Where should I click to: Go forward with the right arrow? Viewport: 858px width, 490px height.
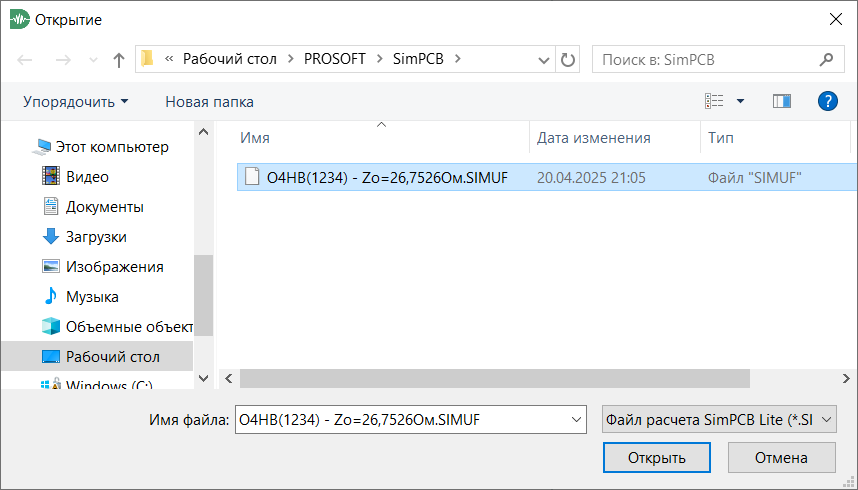coord(63,60)
